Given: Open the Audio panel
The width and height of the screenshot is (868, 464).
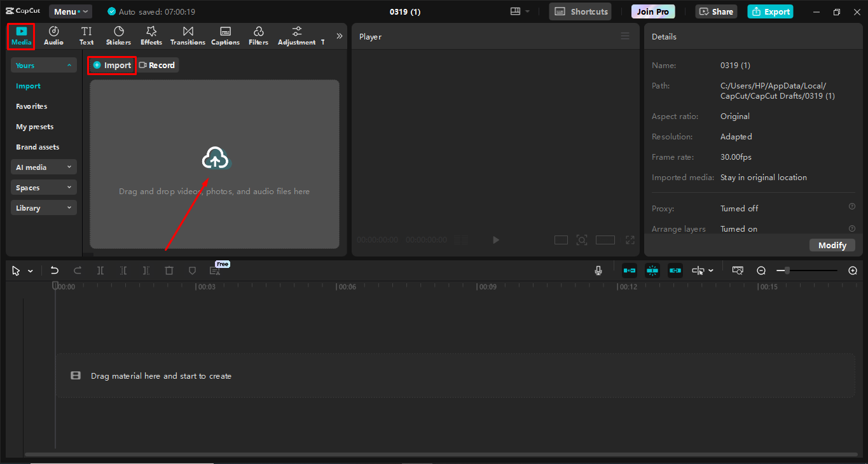Looking at the screenshot, I should [53, 35].
